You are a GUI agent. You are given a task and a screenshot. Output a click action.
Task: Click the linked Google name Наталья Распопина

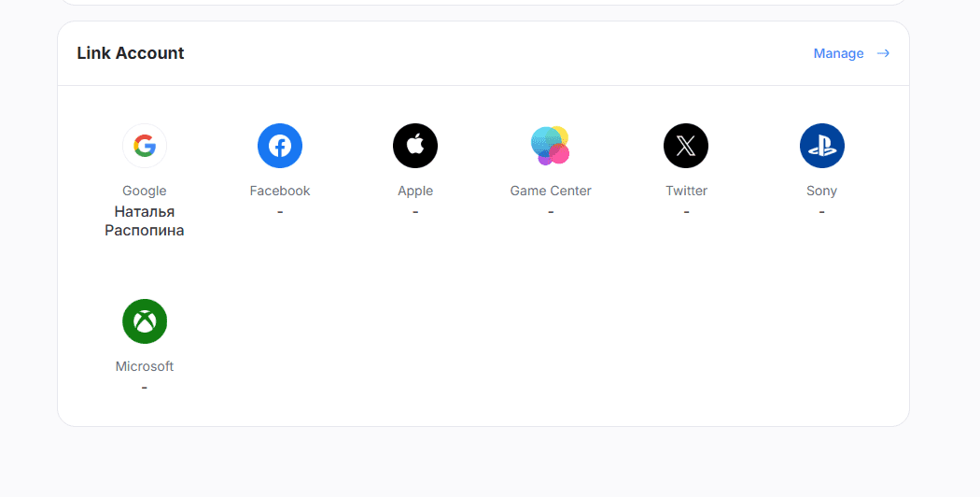pos(145,221)
